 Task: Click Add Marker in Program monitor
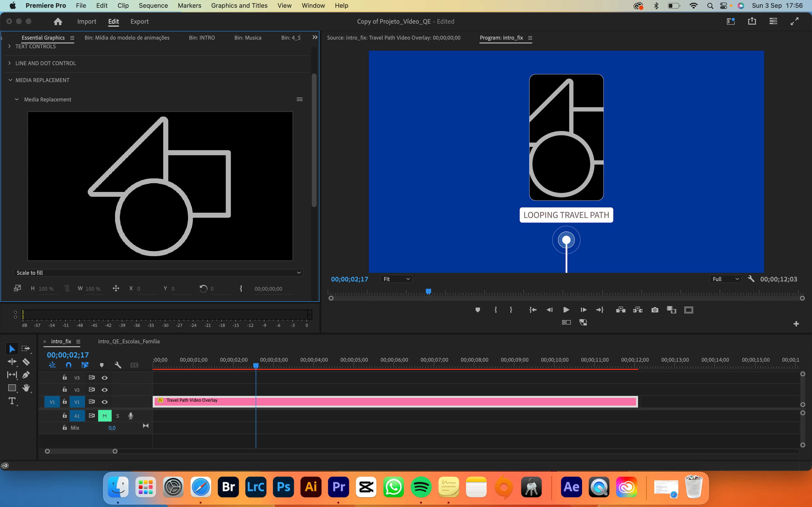click(x=478, y=310)
